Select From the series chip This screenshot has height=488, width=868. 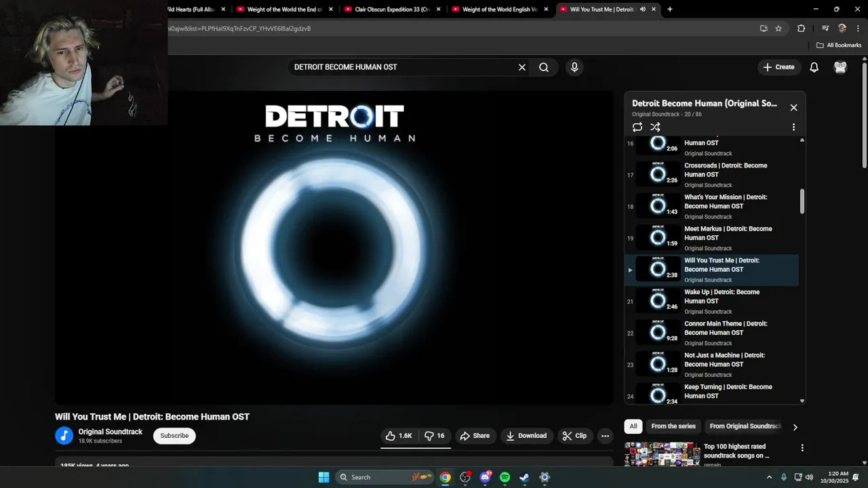click(673, 426)
